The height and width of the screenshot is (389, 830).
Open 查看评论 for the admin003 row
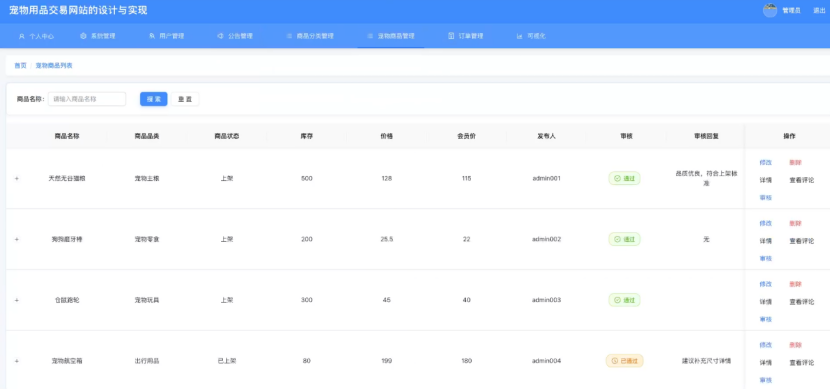click(801, 302)
